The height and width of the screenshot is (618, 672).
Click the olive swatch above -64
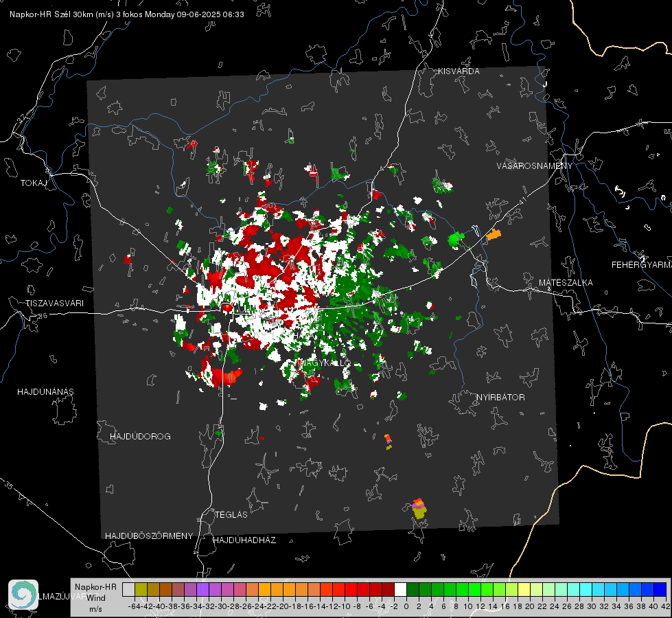click(x=141, y=590)
